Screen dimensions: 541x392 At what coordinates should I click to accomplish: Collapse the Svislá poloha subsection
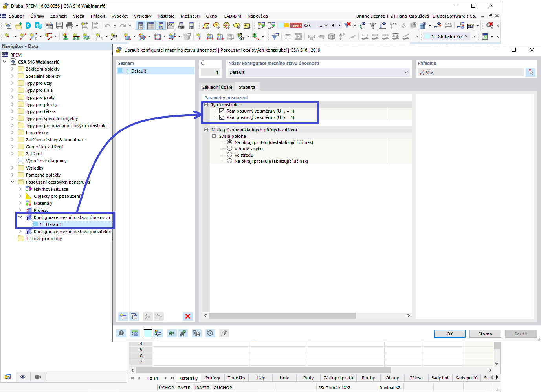(214, 136)
